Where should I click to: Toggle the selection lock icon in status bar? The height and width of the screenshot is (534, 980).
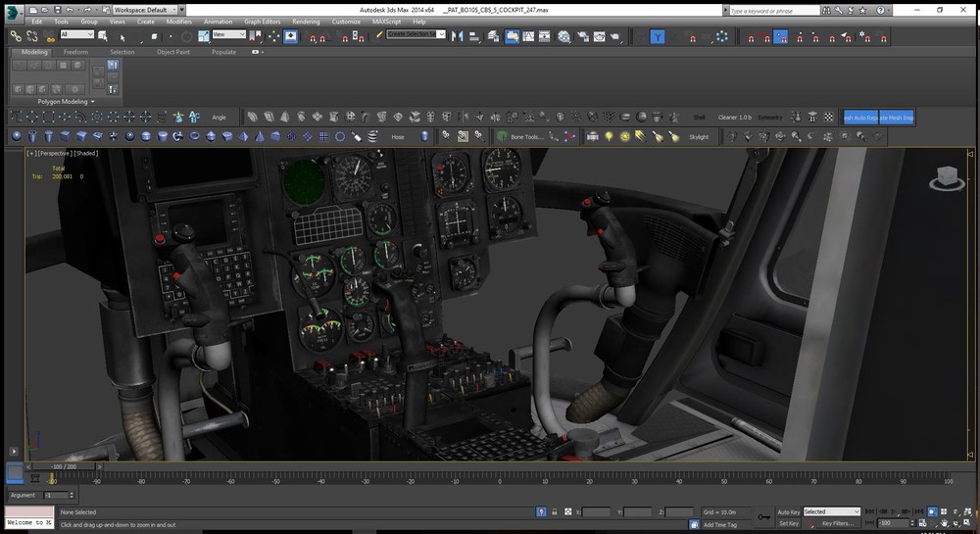pos(555,511)
